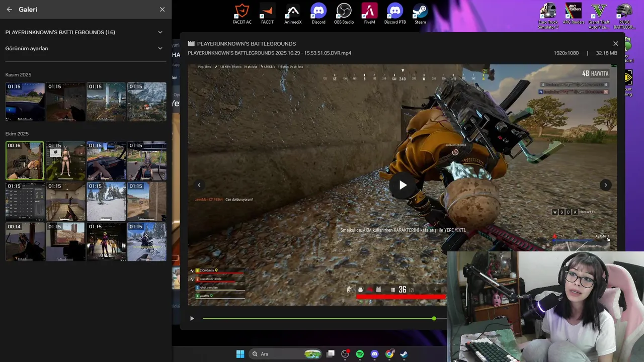
Task: Collapse the PLAYERUNKNOWN'S BATTLEGROUNDS (16) section
Action: pos(160,32)
